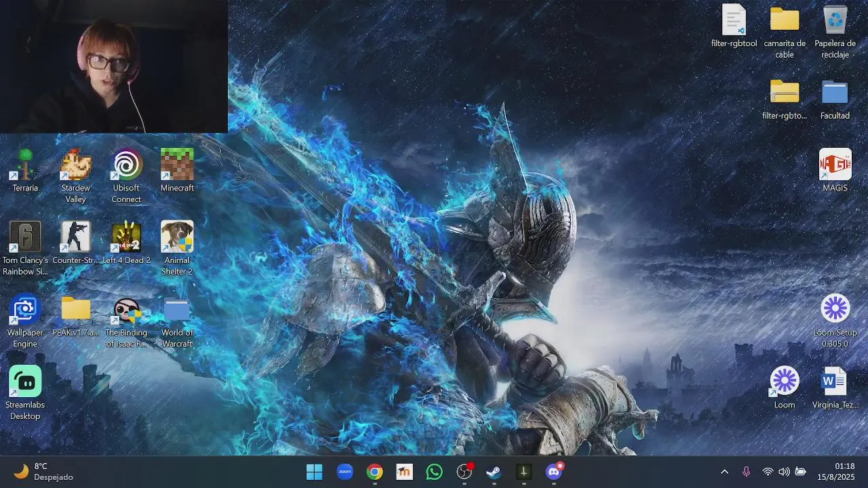Open the Animal Shelter 2 shortcut
Image resolution: width=868 pixels, height=488 pixels.
point(177,248)
